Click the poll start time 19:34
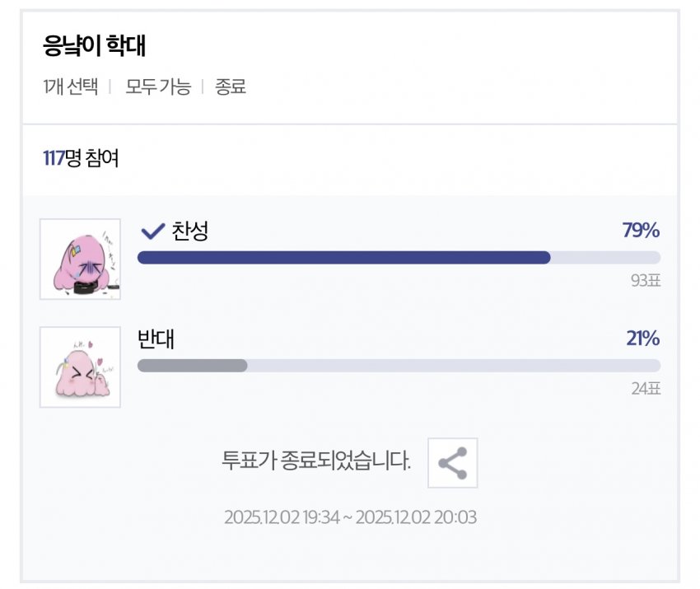The width and height of the screenshot is (700, 589). (x=318, y=517)
